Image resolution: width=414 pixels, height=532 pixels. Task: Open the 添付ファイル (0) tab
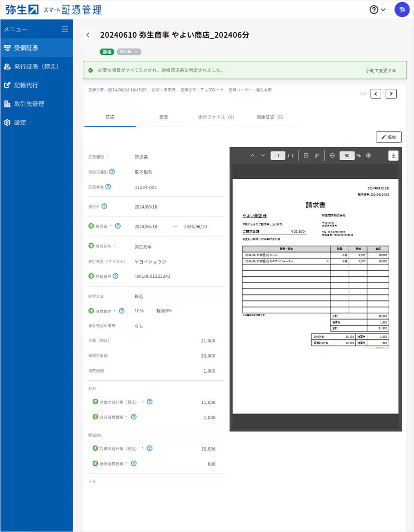[216, 117]
